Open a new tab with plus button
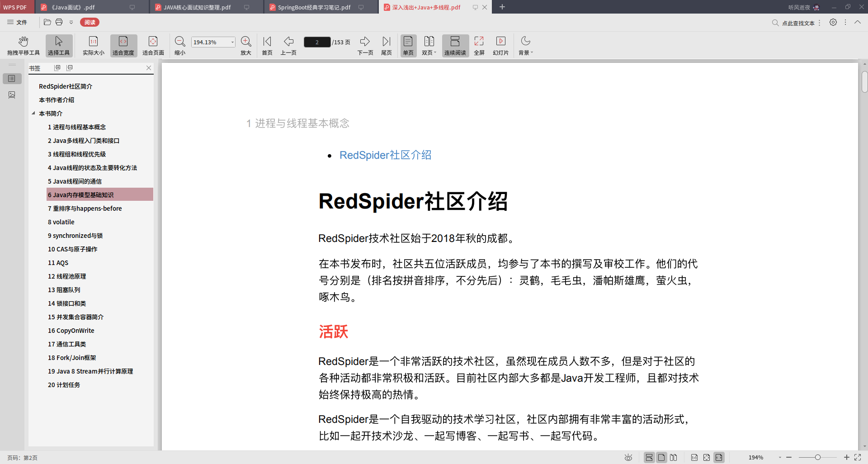Screen dimensions: 868x464 click(x=502, y=7)
